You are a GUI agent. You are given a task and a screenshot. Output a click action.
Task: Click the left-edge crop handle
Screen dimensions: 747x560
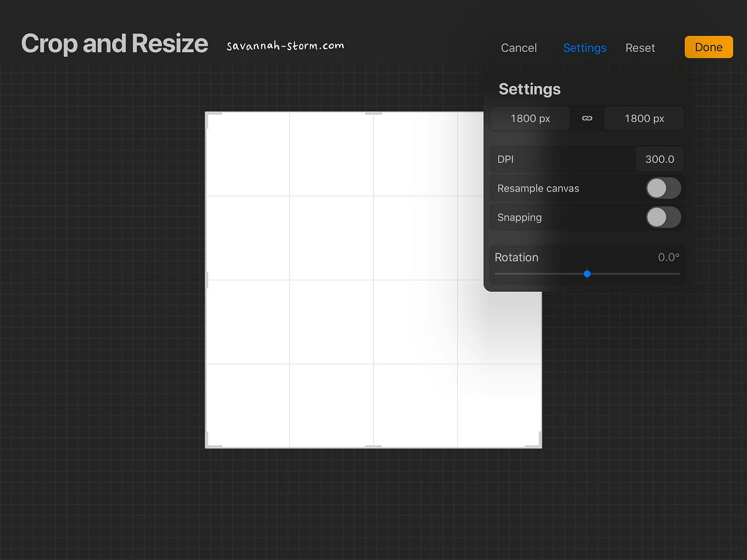coord(207,280)
